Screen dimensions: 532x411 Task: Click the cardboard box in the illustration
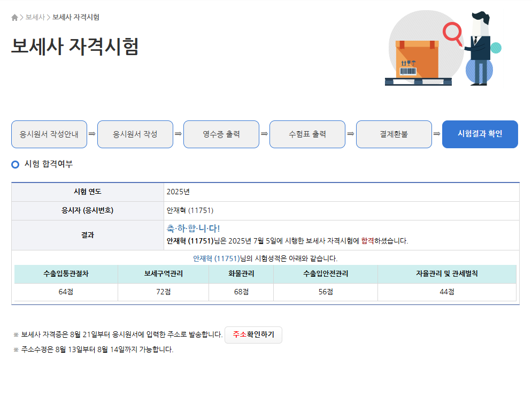tap(417, 59)
